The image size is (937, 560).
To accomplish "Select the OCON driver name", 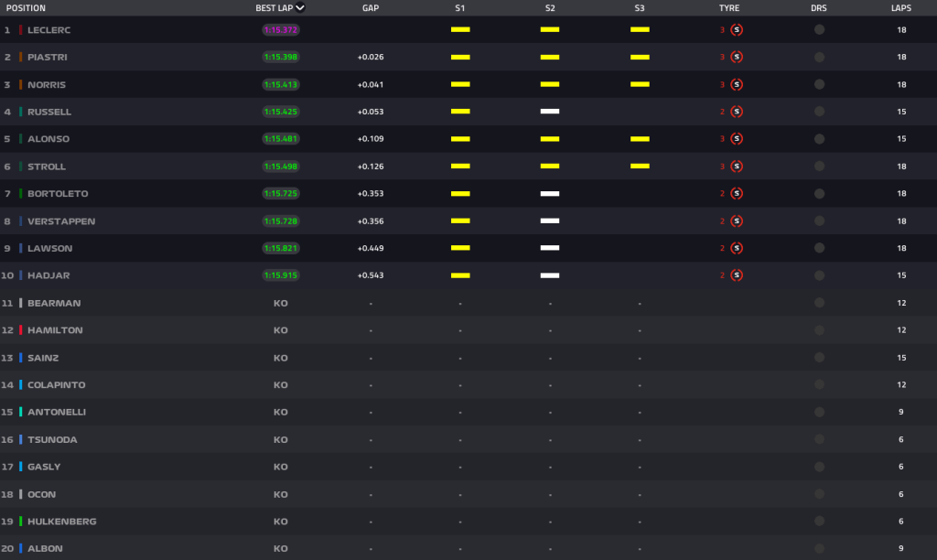I will (42, 494).
